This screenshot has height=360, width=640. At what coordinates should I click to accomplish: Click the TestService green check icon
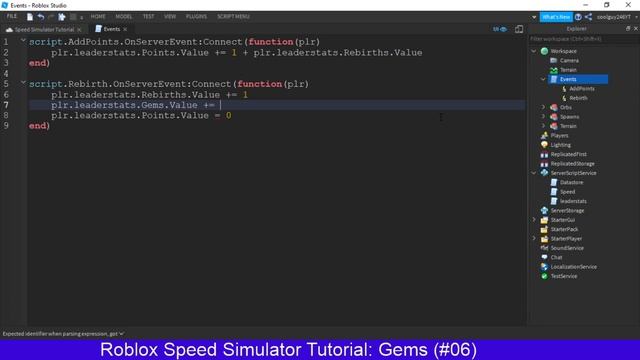(544, 276)
